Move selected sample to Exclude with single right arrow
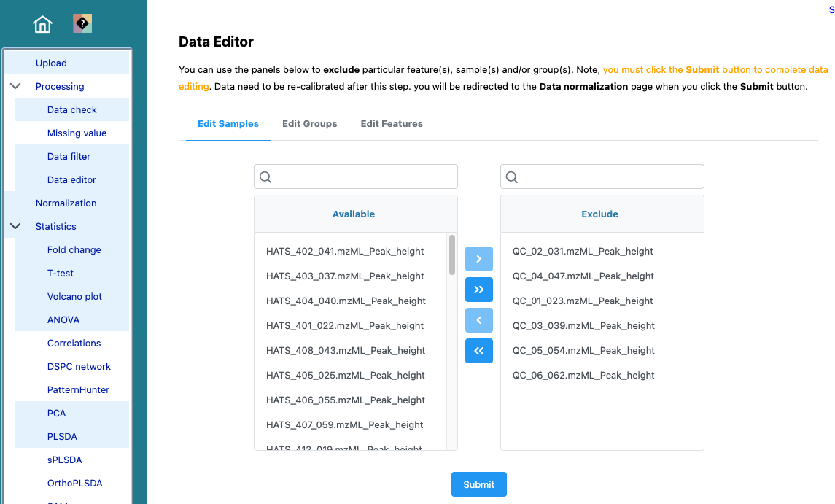The width and height of the screenshot is (835, 504). pos(478,259)
